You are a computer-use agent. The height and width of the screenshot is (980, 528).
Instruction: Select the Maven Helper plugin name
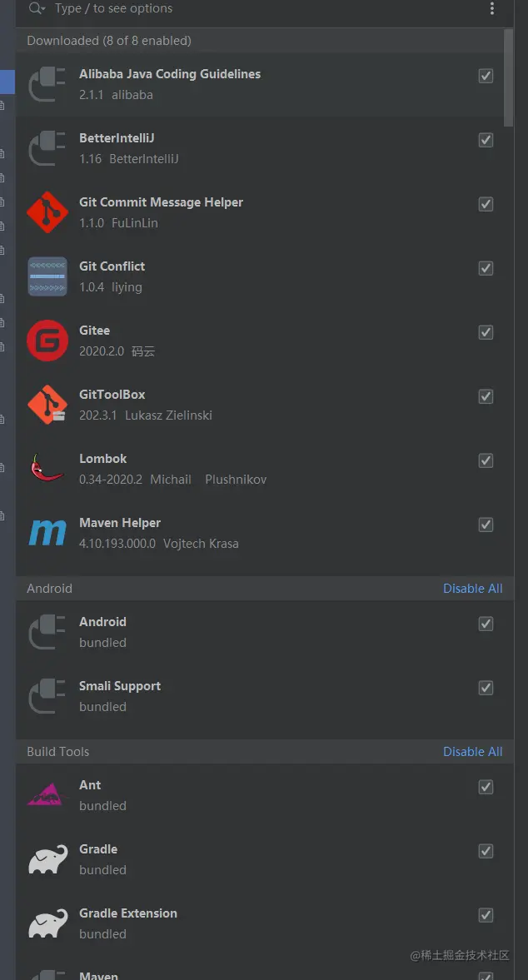pyautogui.click(x=120, y=523)
